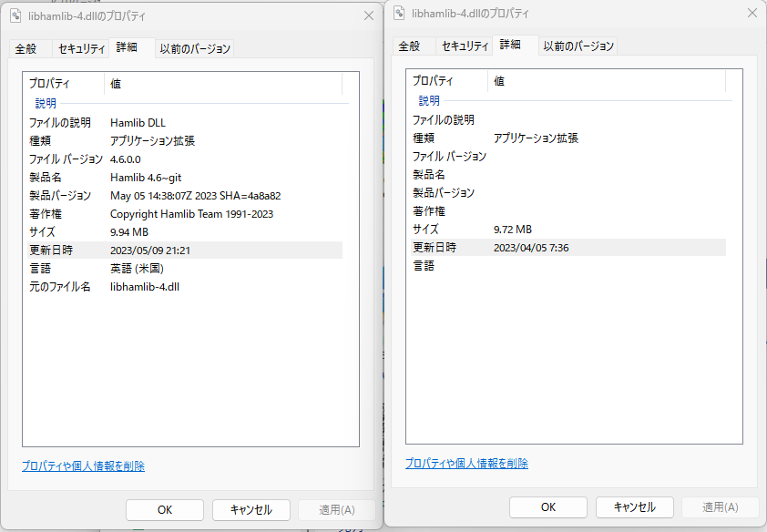The height and width of the screenshot is (532, 767).
Task: Click キャンセル button in right window
Action: [x=635, y=507]
